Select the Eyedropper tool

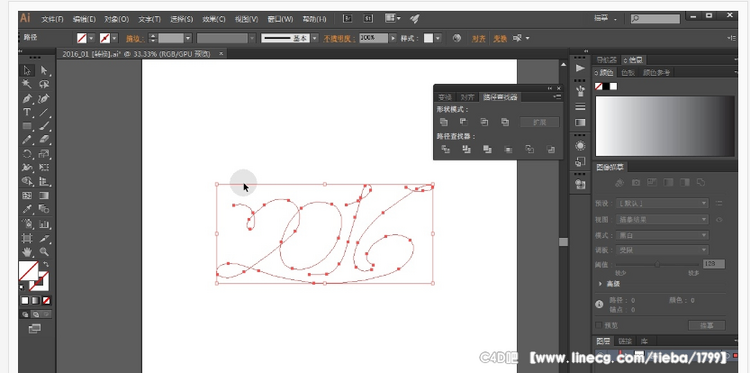click(27, 209)
